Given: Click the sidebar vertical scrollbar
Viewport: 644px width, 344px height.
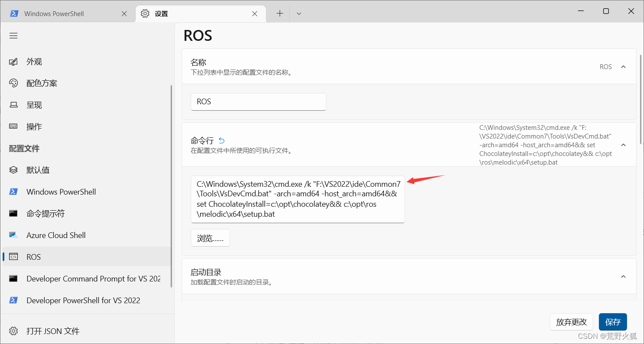Looking at the screenshot, I should click(x=172, y=186).
